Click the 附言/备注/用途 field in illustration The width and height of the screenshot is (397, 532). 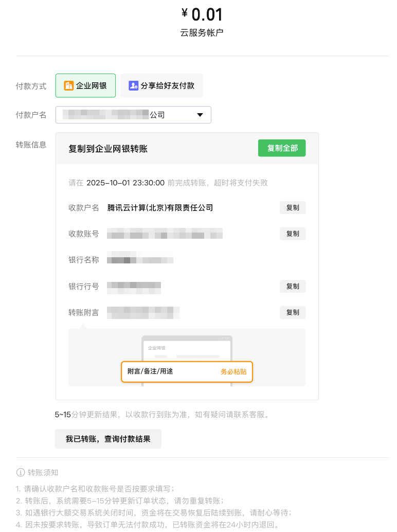coord(150,371)
